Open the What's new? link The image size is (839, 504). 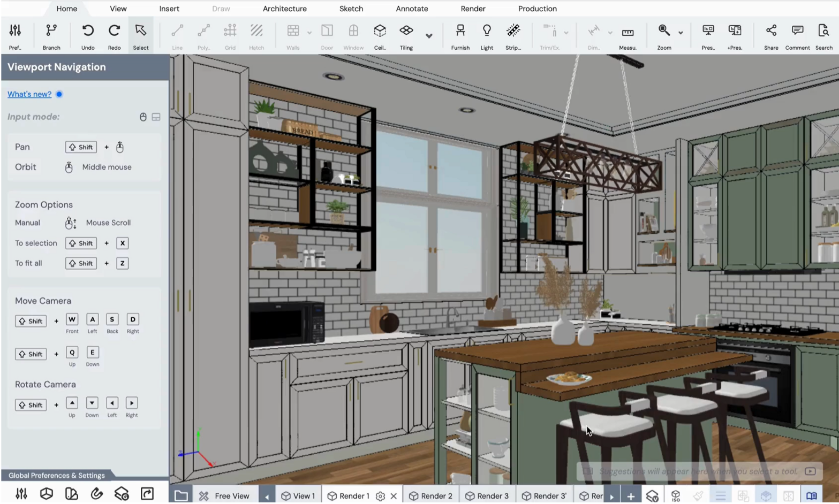click(29, 94)
